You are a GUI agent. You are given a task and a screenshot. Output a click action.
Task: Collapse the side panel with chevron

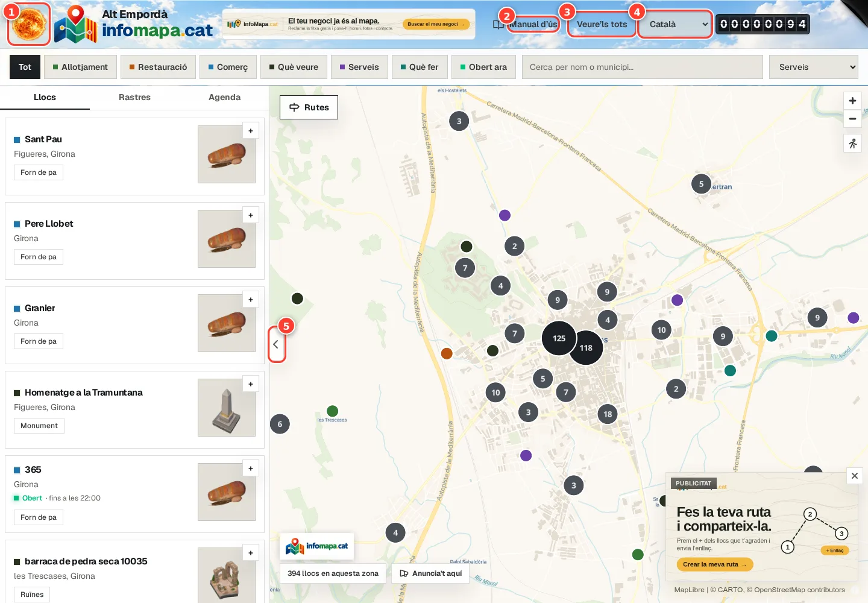click(x=276, y=344)
